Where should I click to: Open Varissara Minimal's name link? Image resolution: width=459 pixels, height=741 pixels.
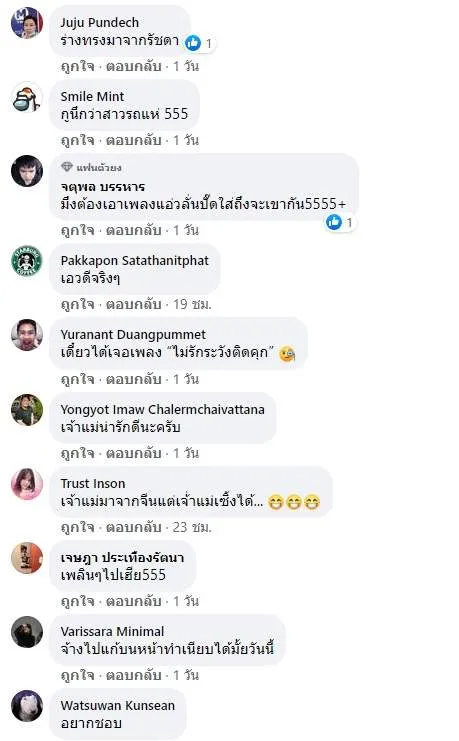(112, 631)
